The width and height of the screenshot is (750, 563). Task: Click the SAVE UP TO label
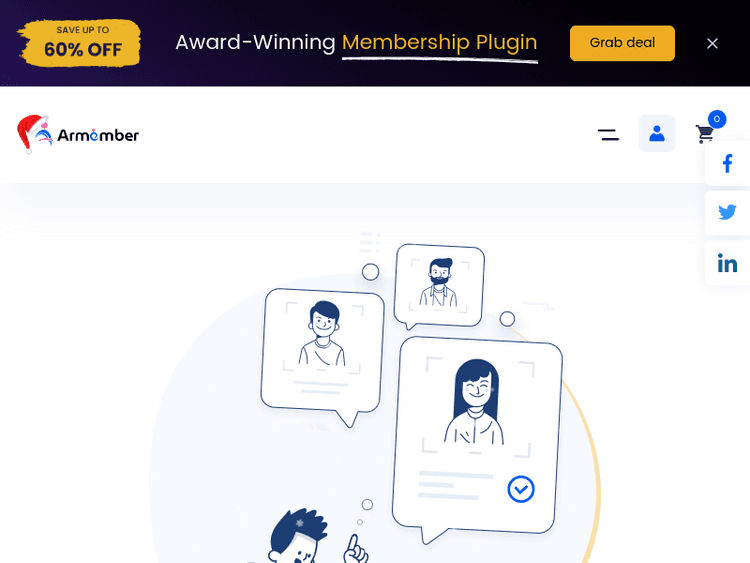click(x=83, y=30)
